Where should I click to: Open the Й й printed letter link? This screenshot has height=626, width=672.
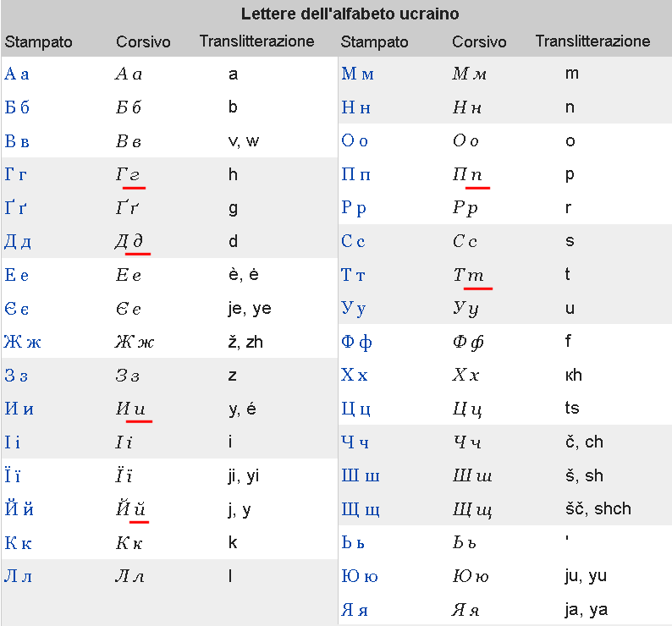19,509
